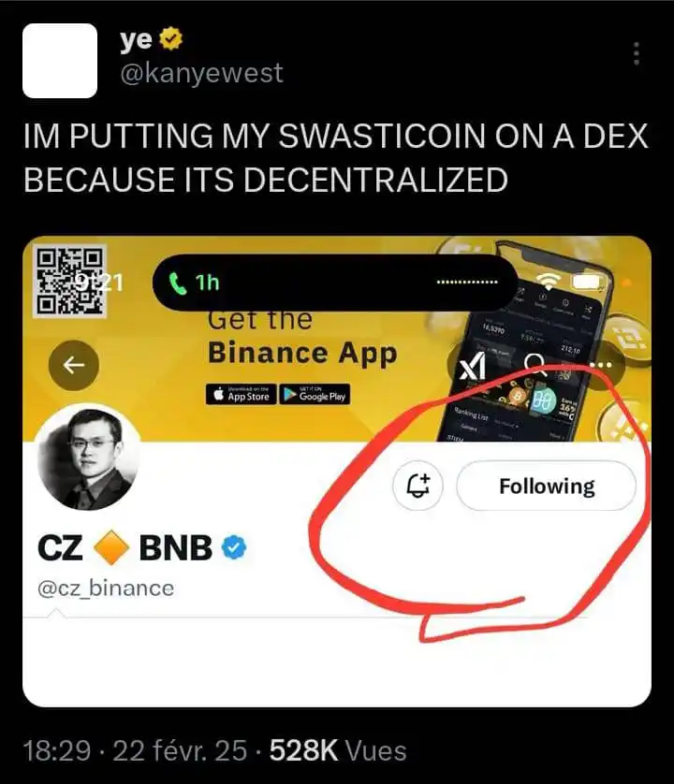Viewport: 674px width, 784px height.
Task: Open the tweet's three-dot options menu
Action: pos(636,53)
